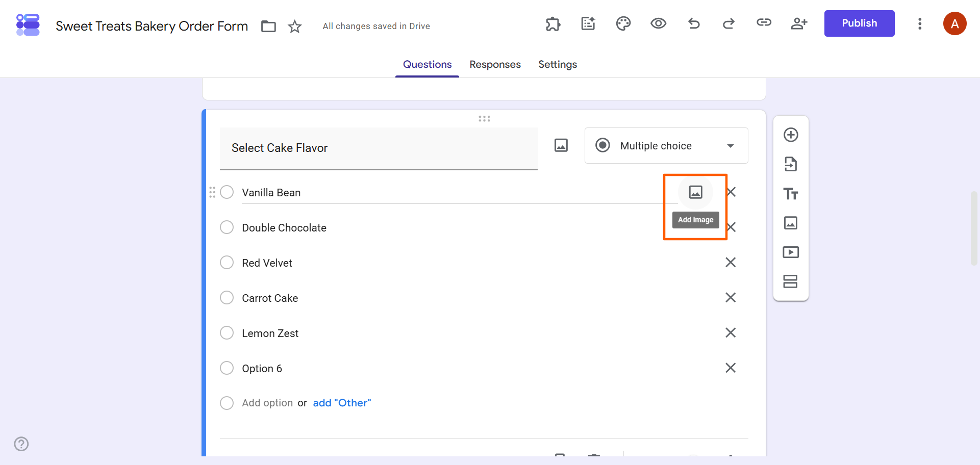Preview the form with eye icon
This screenshot has width=980, height=465.
pos(659,23)
